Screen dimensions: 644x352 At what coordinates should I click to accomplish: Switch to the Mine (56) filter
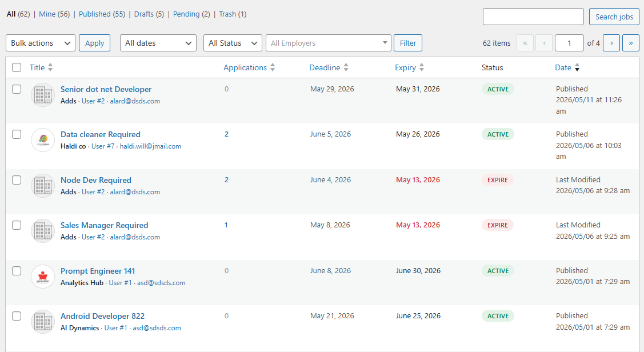[x=54, y=14]
